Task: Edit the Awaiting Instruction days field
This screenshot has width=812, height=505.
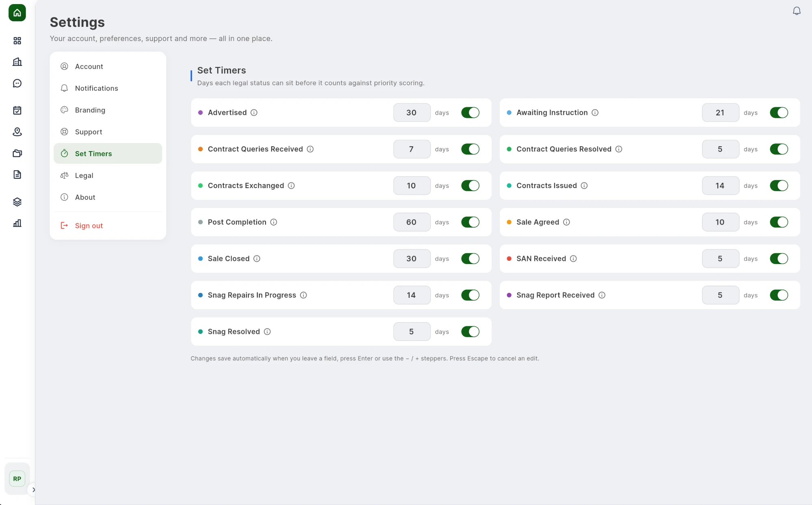Action: tap(720, 113)
